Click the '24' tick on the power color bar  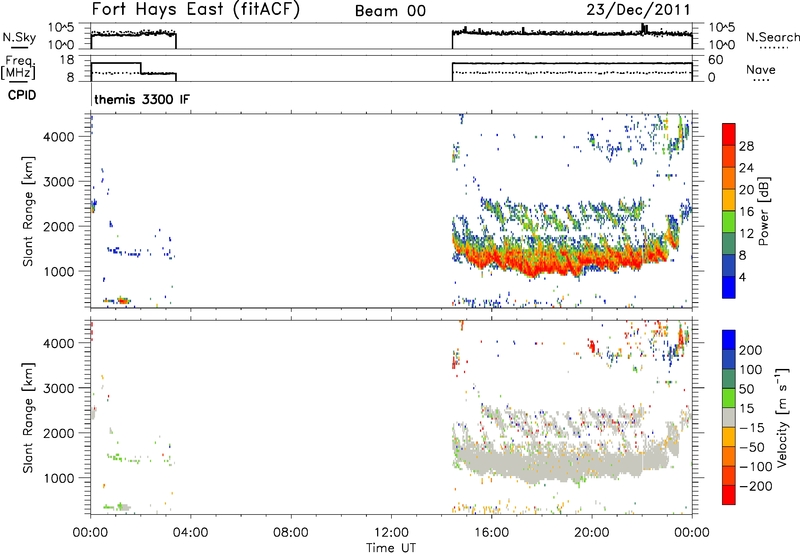(746, 168)
